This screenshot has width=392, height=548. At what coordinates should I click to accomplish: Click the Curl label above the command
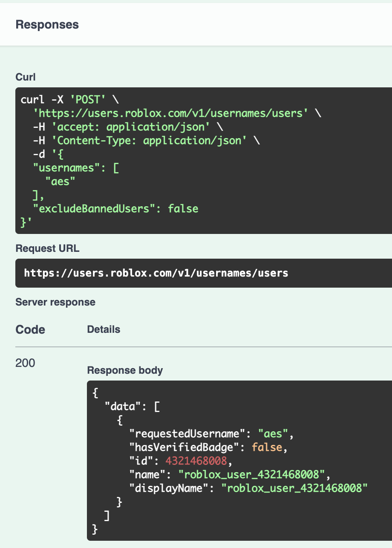[26, 77]
